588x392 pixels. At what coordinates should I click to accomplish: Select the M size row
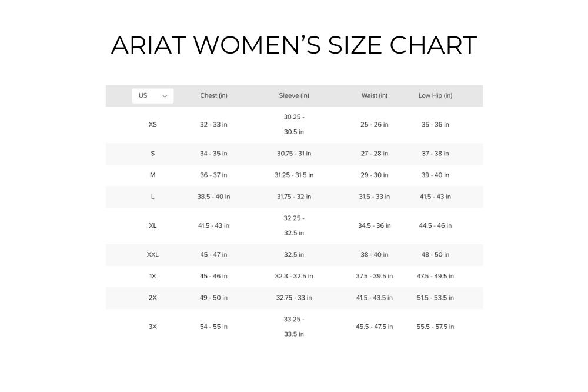pyautogui.click(x=152, y=175)
